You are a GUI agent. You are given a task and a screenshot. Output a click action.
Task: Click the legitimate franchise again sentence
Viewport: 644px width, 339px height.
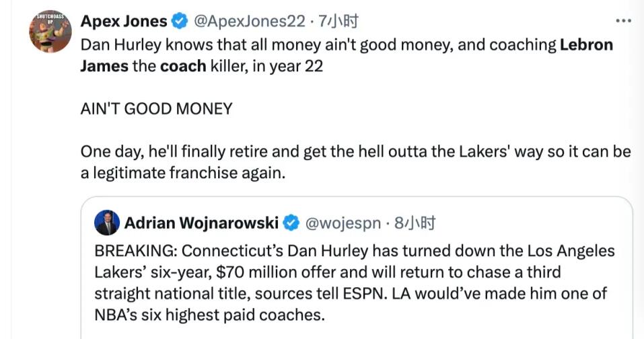pyautogui.click(x=183, y=173)
